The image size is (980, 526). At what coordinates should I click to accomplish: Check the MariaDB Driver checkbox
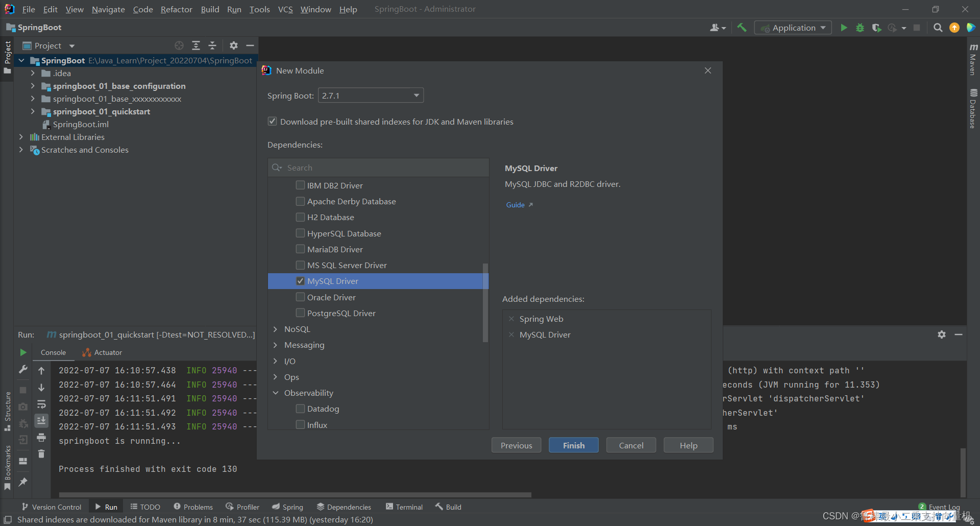300,249
